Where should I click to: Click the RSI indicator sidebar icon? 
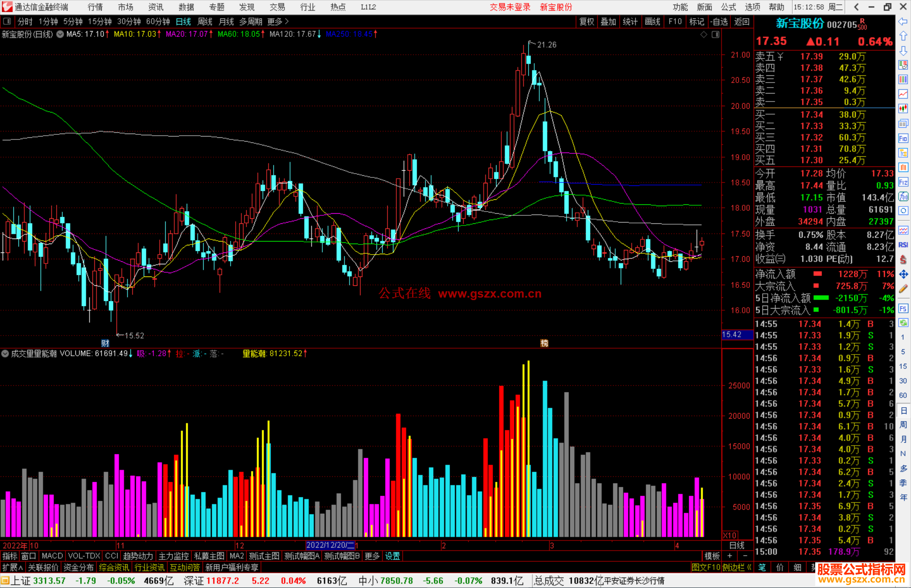tap(903, 245)
